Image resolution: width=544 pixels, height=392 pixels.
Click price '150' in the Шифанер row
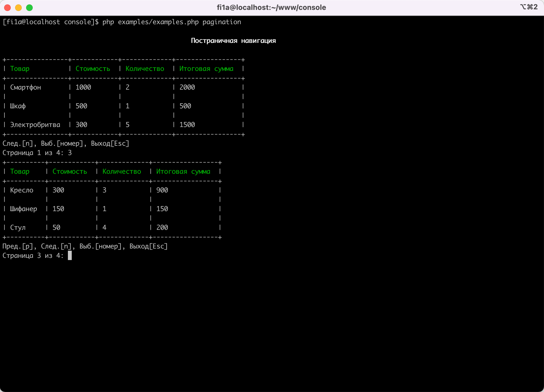coord(58,209)
